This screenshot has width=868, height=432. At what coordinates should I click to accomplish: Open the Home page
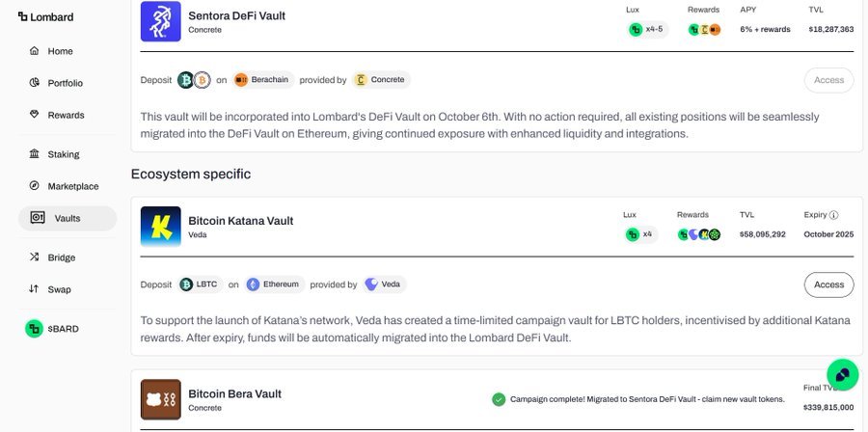click(x=60, y=51)
